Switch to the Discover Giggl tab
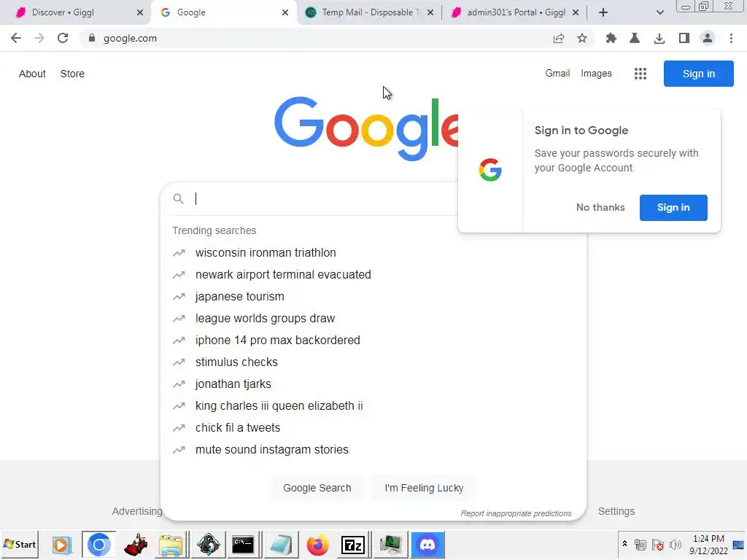The height and width of the screenshot is (560, 747). point(79,12)
